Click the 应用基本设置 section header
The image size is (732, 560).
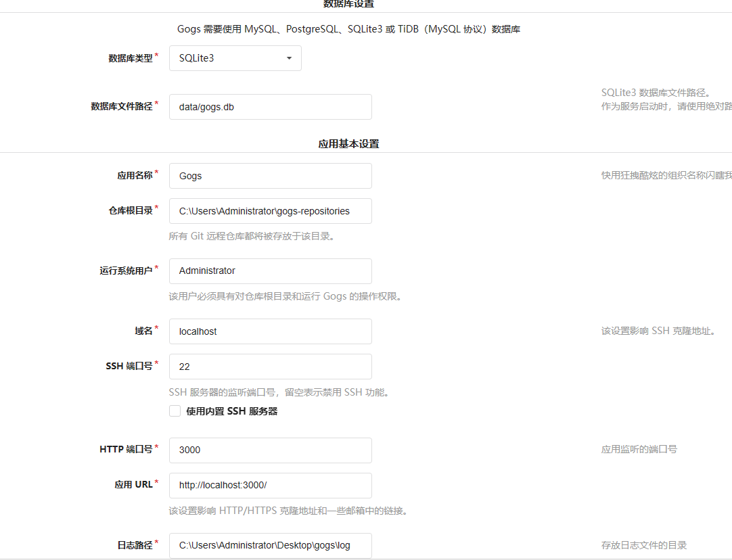[x=347, y=143]
